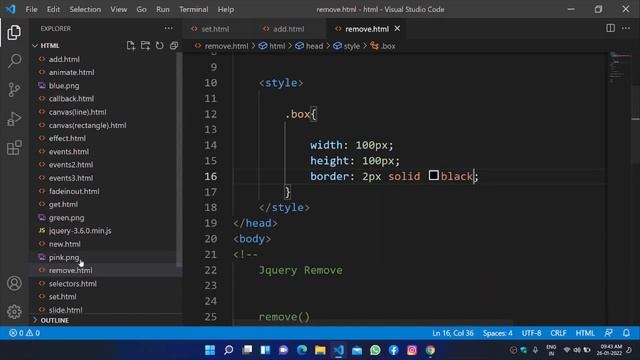The width and height of the screenshot is (640, 360).
Task: Open selectors.html in Explorer
Action: tap(73, 283)
